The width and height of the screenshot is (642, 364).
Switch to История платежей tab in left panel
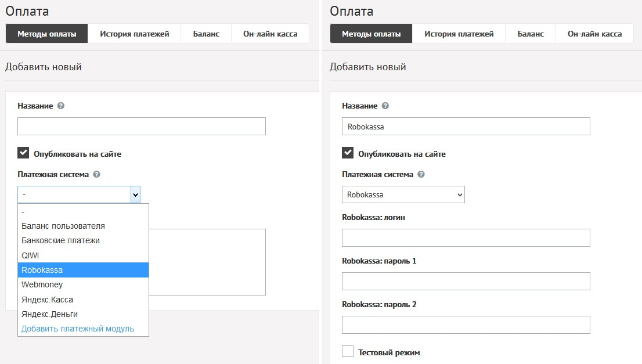[x=134, y=34]
